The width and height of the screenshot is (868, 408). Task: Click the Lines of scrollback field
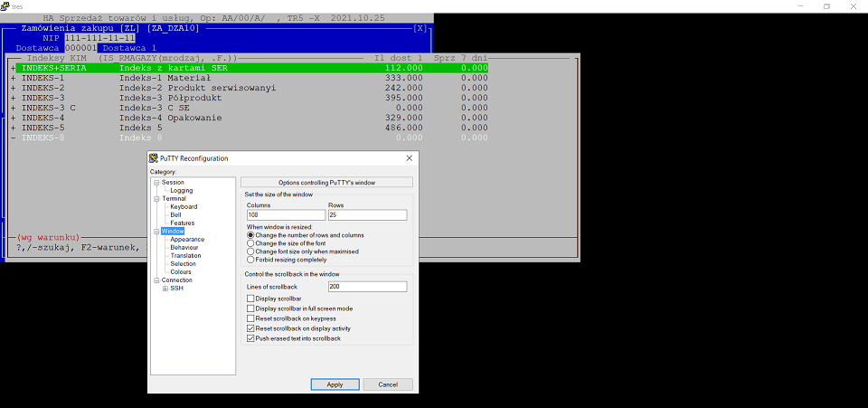(368, 287)
